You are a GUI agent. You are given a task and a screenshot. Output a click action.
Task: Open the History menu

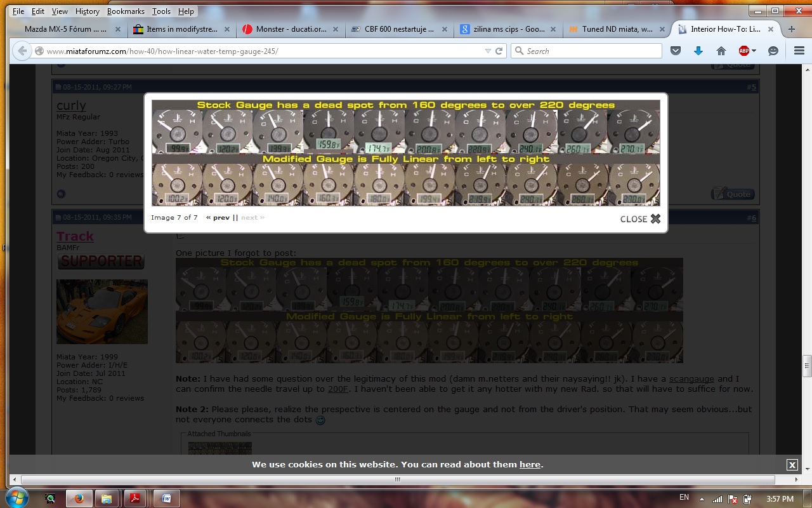88,11
